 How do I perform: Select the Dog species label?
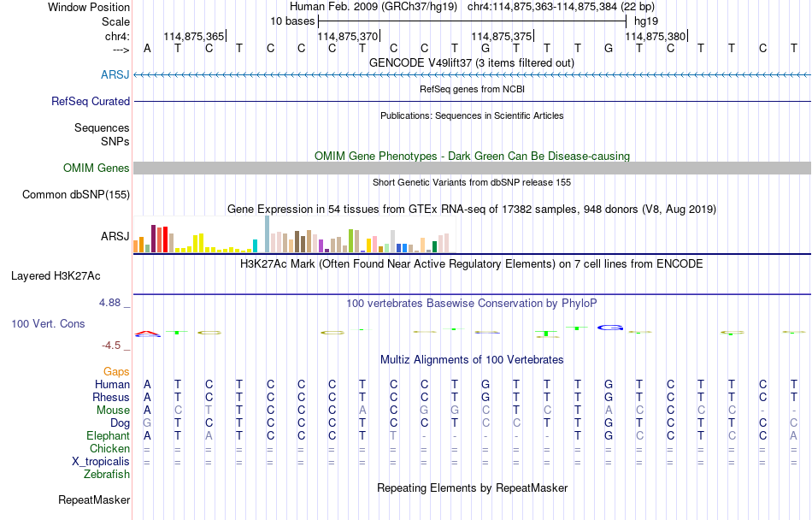point(120,423)
